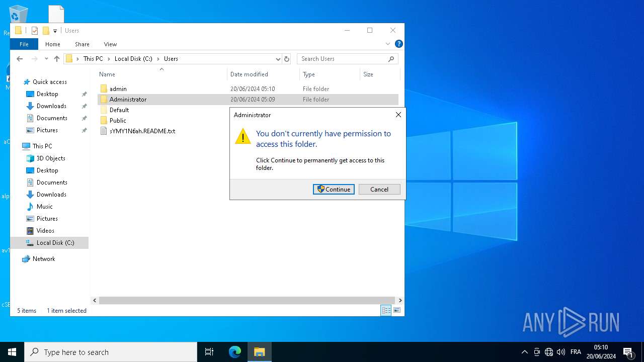Screen dimensions: 644x362
Task: Click Users breadcrumb in address bar
Action: 171,59
